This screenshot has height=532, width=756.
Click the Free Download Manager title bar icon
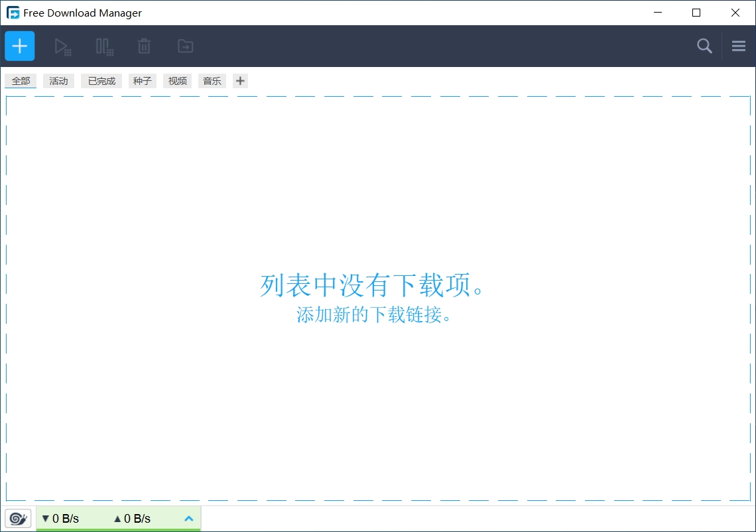click(13, 13)
